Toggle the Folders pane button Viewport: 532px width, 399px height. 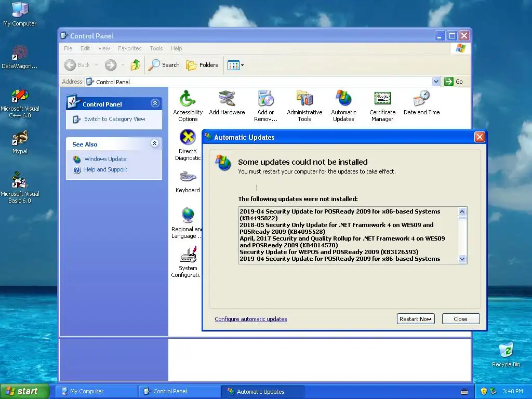(202, 65)
